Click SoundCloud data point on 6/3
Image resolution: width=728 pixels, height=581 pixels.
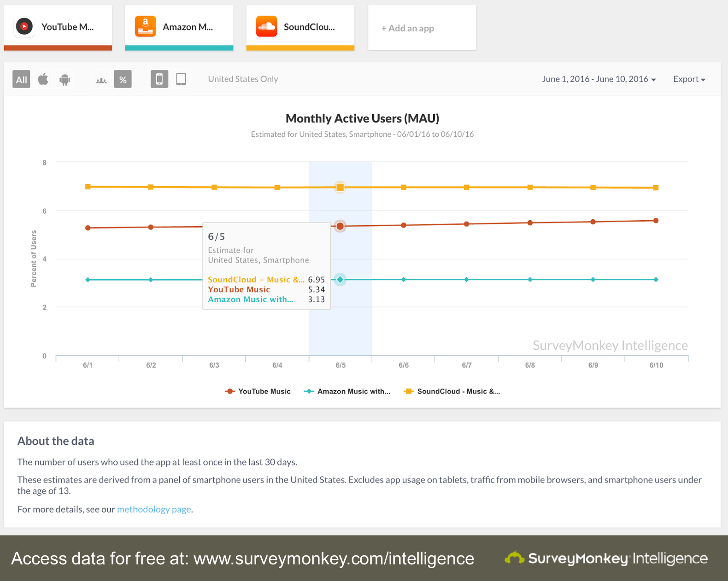214,187
